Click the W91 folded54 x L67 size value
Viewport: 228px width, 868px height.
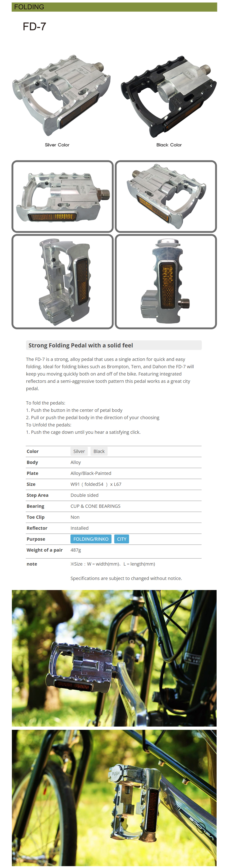pyautogui.click(x=96, y=484)
